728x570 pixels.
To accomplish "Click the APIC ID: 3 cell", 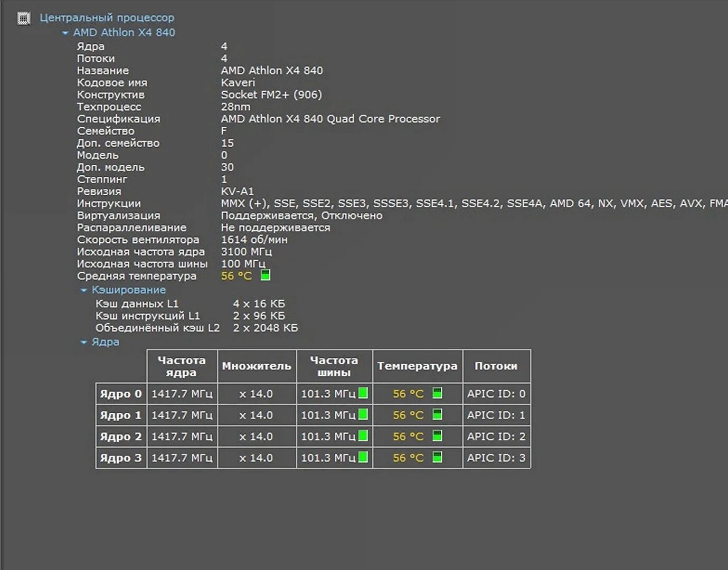I will point(496,458).
